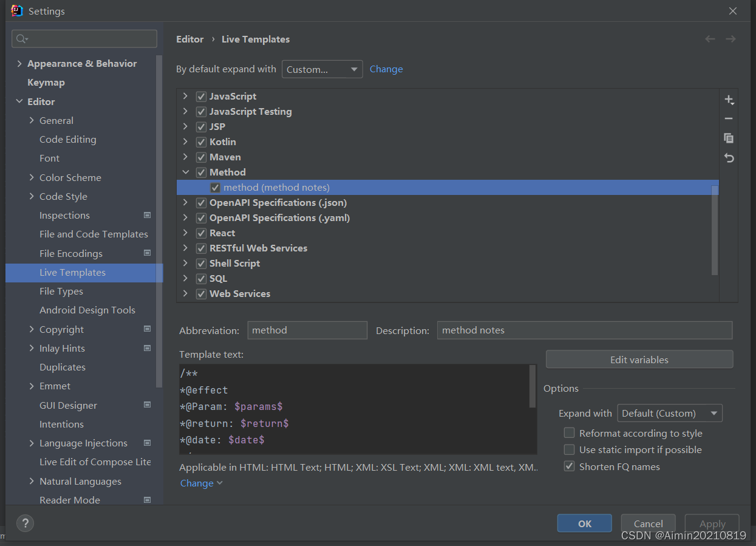Image resolution: width=756 pixels, height=546 pixels.
Task: Toggle the JavaScript template group checkbox
Action: tap(201, 97)
